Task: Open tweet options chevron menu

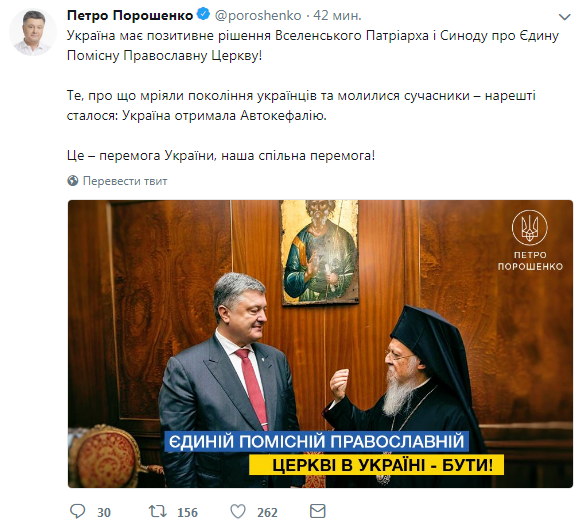Action: [565, 17]
